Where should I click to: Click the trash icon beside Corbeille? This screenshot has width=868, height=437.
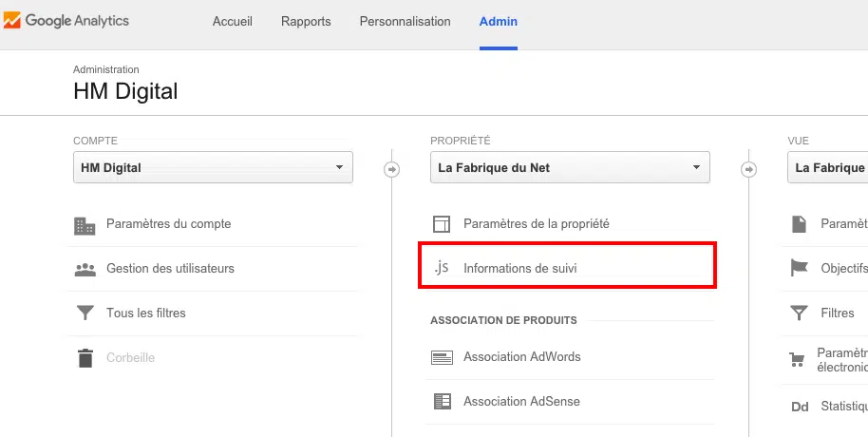click(x=85, y=358)
